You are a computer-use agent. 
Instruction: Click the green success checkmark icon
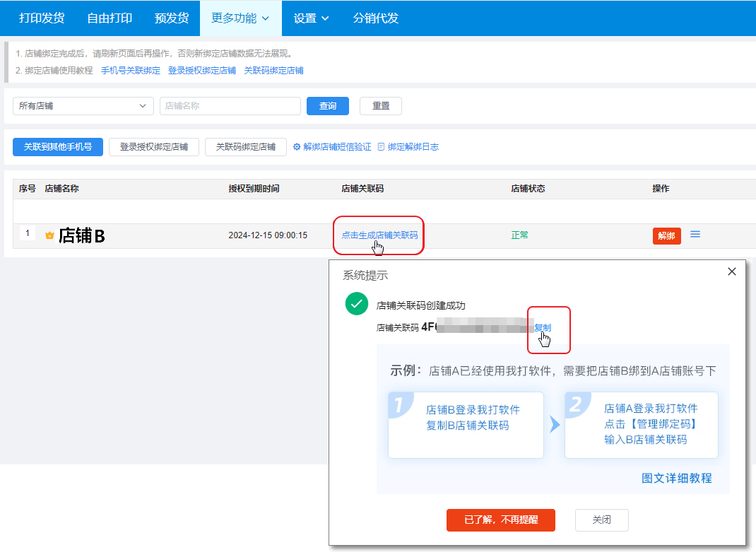coord(358,304)
